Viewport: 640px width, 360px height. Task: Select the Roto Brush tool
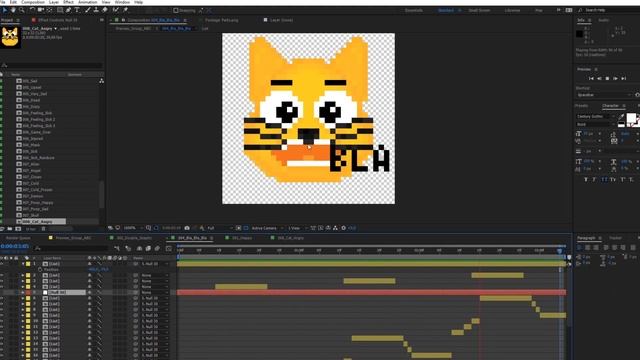(x=116, y=10)
